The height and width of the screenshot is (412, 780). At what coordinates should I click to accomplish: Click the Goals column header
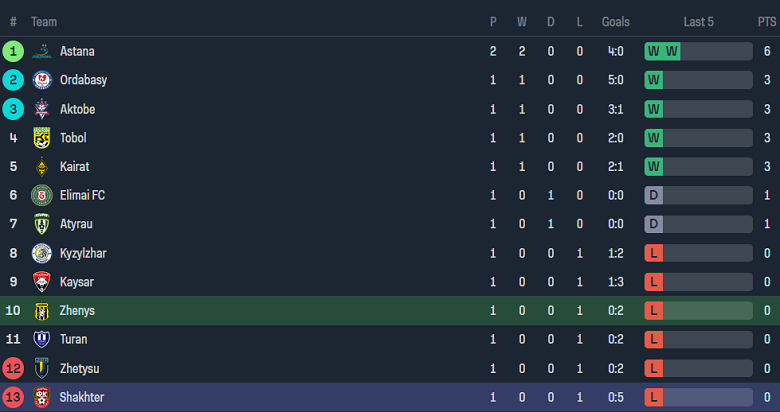coord(616,22)
